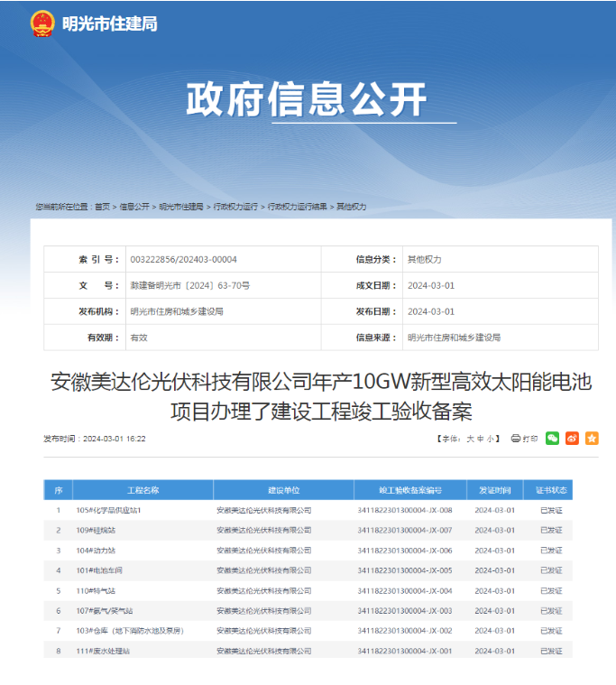This screenshot has height=685, width=616.
Task: Share the page via Weibo icon
Action: tap(572, 439)
